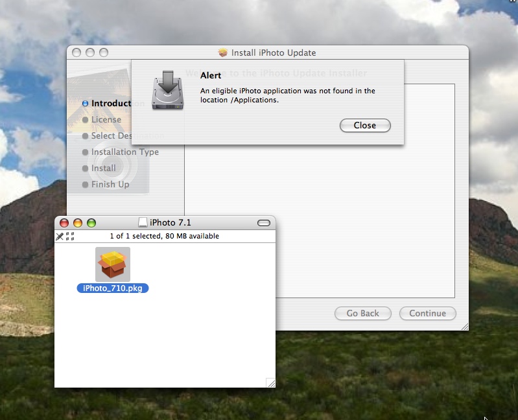Viewport: 518px width, 420px height.
Task: Minimize the iPhoto 7.1 window with the yellow button
Action: pyautogui.click(x=78, y=223)
